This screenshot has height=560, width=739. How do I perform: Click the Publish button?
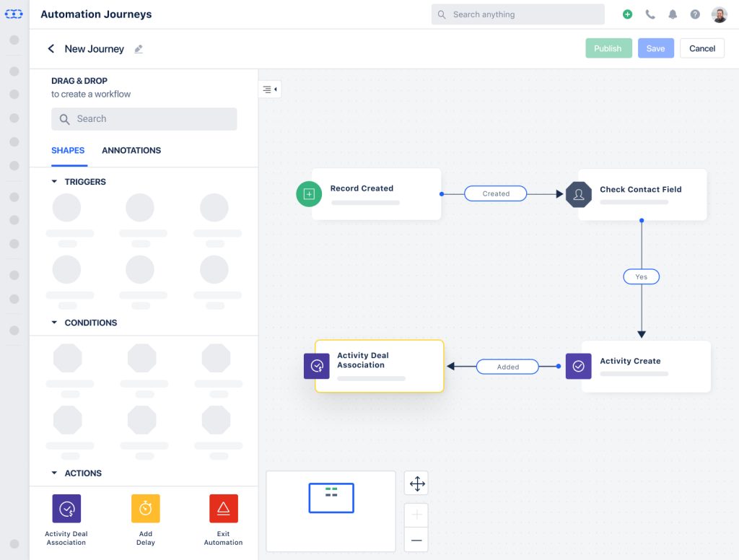click(x=608, y=48)
